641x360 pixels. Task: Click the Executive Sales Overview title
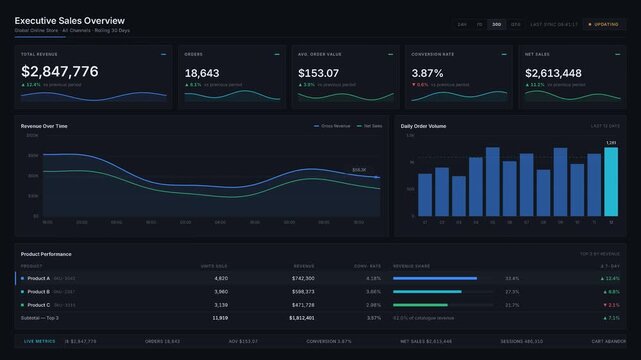click(x=69, y=20)
